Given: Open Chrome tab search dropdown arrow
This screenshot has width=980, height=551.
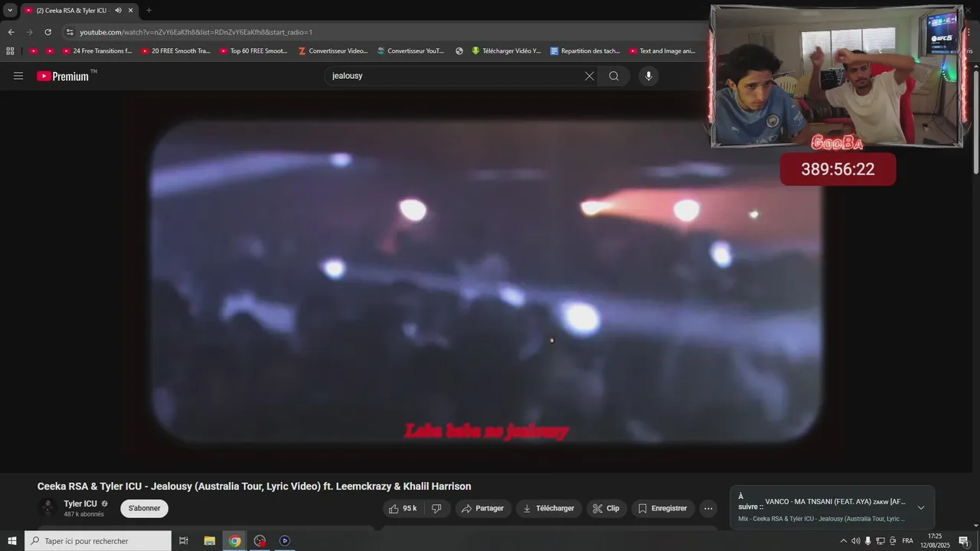Looking at the screenshot, I should [10, 11].
